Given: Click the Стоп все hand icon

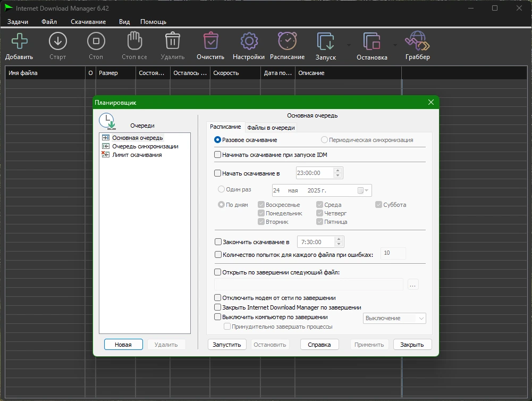Looking at the screenshot, I should [134, 41].
